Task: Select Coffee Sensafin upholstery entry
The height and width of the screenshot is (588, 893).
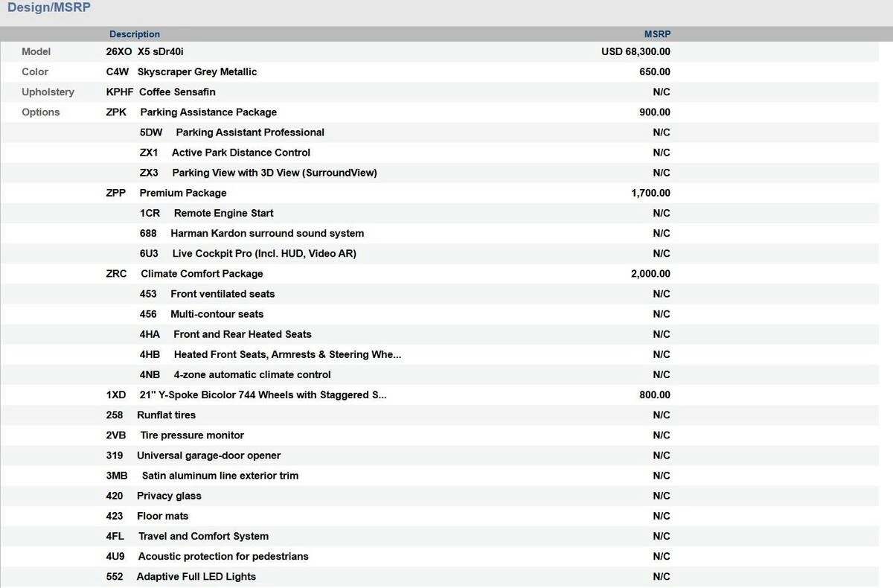Action: 177,92
